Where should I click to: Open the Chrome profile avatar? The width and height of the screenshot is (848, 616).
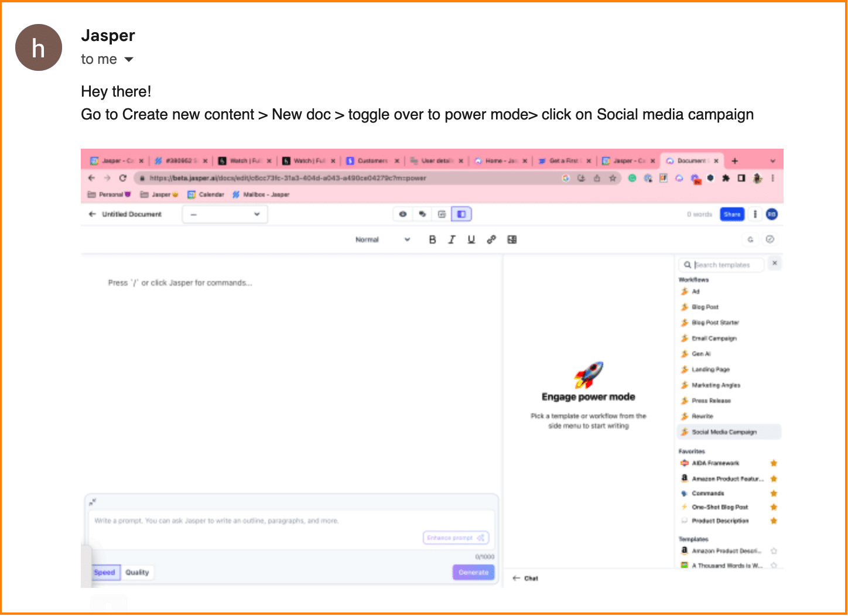(x=757, y=178)
